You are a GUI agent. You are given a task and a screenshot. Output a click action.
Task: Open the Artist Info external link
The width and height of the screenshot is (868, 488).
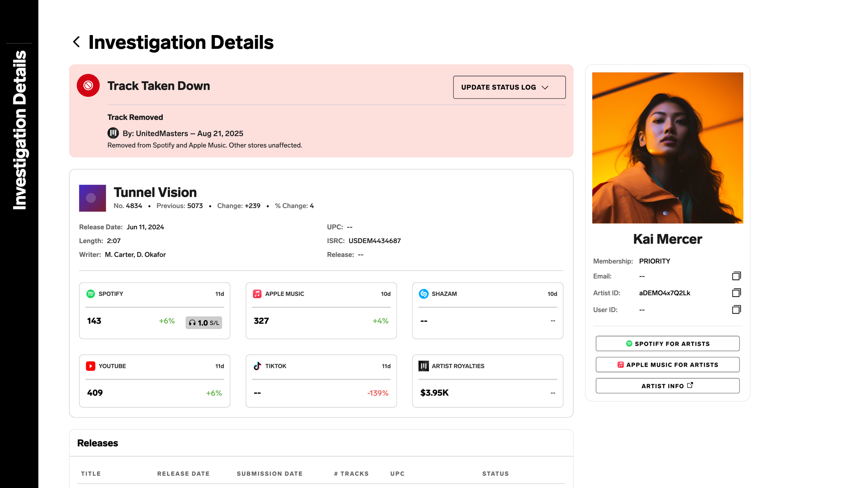(668, 386)
